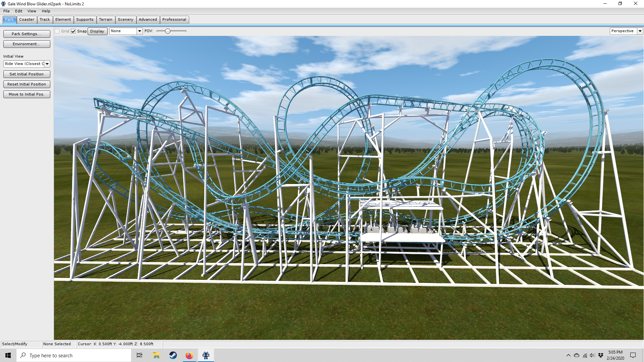644x362 pixels.
Task: Click the NoLimits 2 taskbar icon
Action: 206,355
